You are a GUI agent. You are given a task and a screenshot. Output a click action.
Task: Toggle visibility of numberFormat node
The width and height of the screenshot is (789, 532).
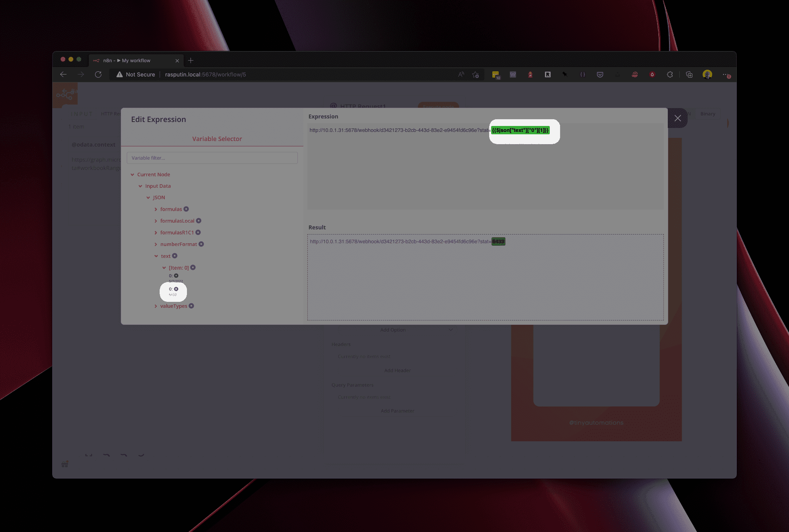156,244
